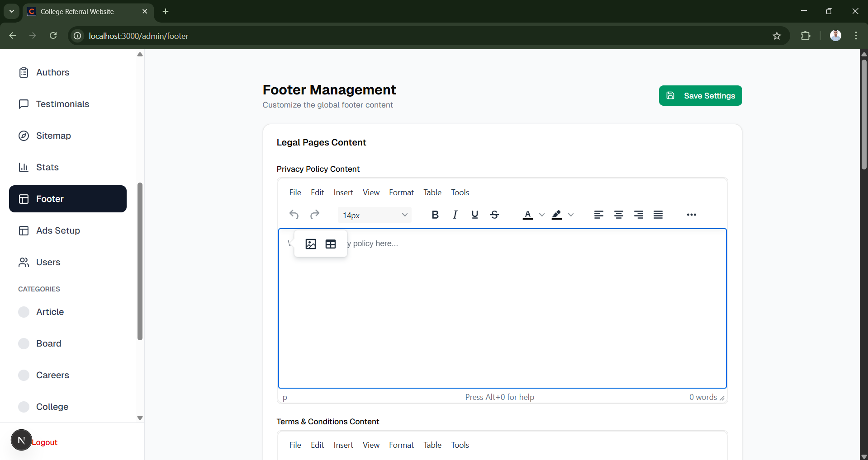Image resolution: width=868 pixels, height=460 pixels.
Task: Apply underline formatting in editor
Action: [x=474, y=215]
